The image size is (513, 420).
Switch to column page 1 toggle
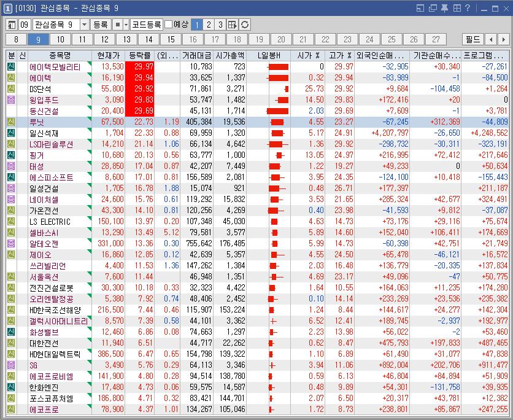click(x=197, y=25)
